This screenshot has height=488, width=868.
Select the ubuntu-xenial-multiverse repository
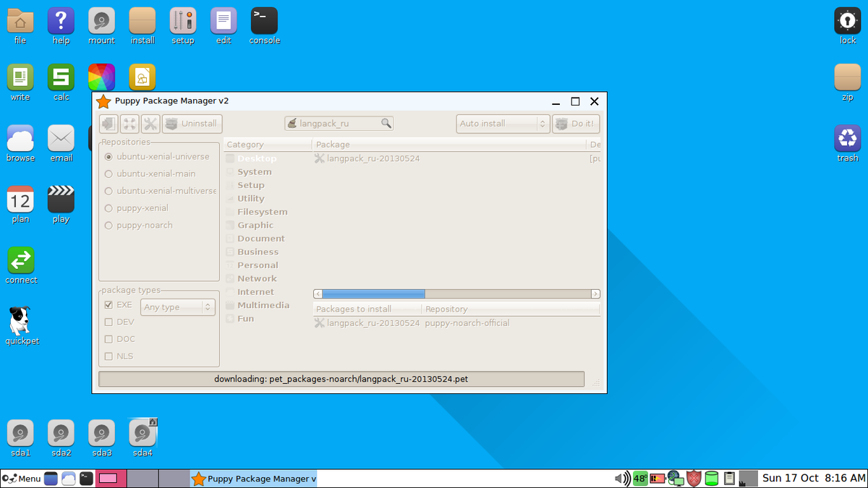click(x=161, y=191)
